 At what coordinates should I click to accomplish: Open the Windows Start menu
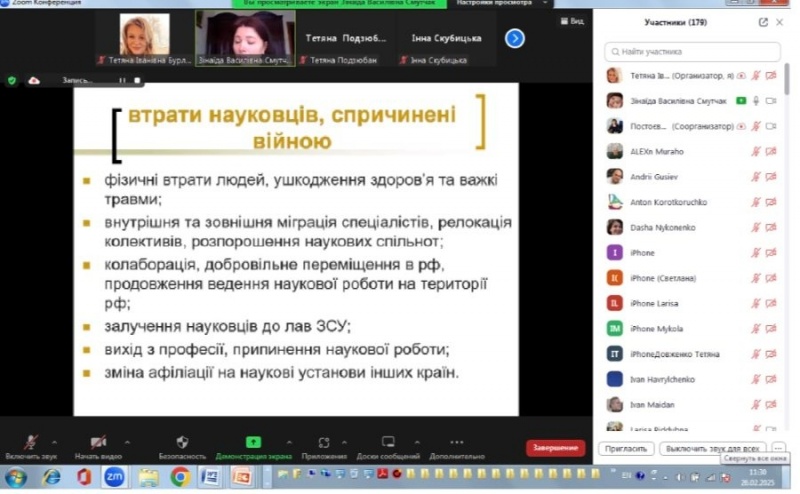coord(16,477)
